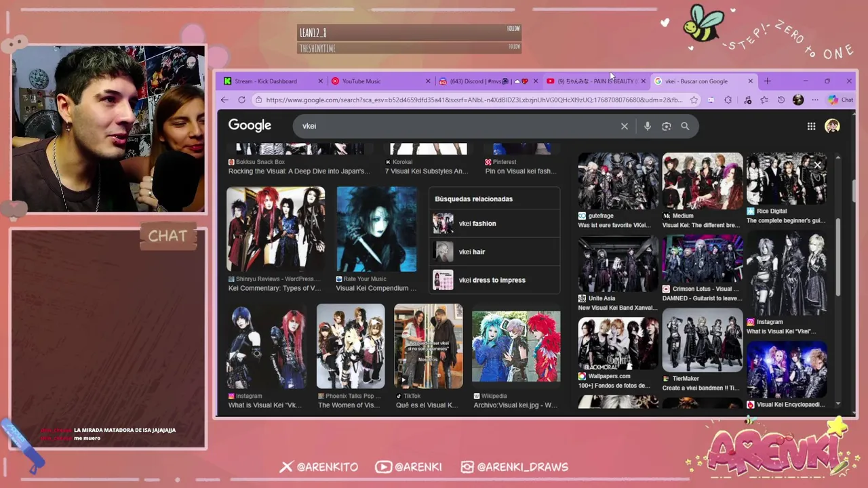Screen dimensions: 868x488
Task: Click the Korokai 7 Visual Kei Substyles link
Action: 427,171
